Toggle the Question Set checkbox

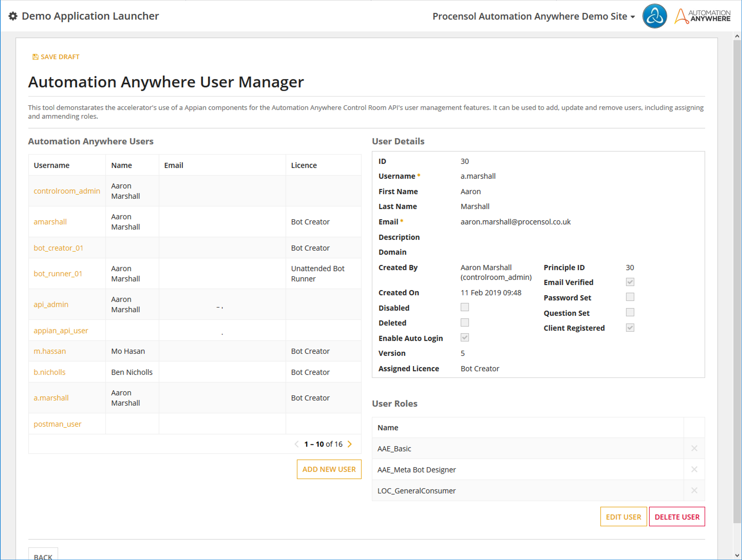(x=630, y=313)
